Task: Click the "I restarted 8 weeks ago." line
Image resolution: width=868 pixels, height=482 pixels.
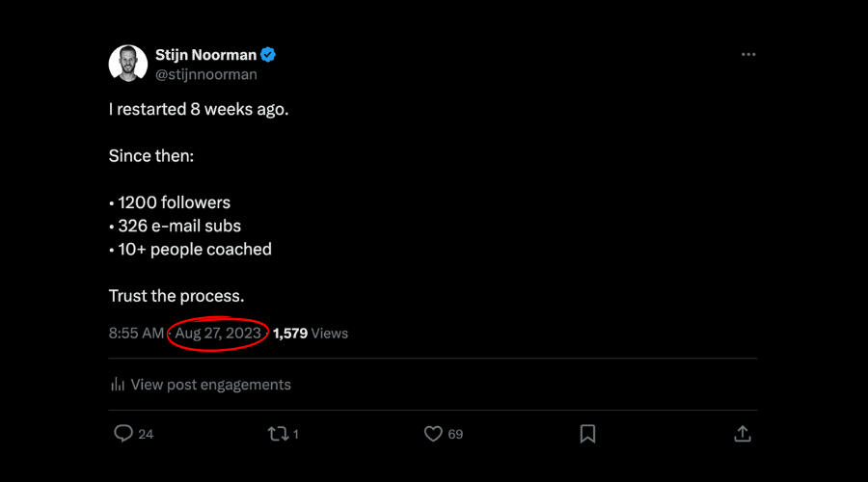Action: 199,109
